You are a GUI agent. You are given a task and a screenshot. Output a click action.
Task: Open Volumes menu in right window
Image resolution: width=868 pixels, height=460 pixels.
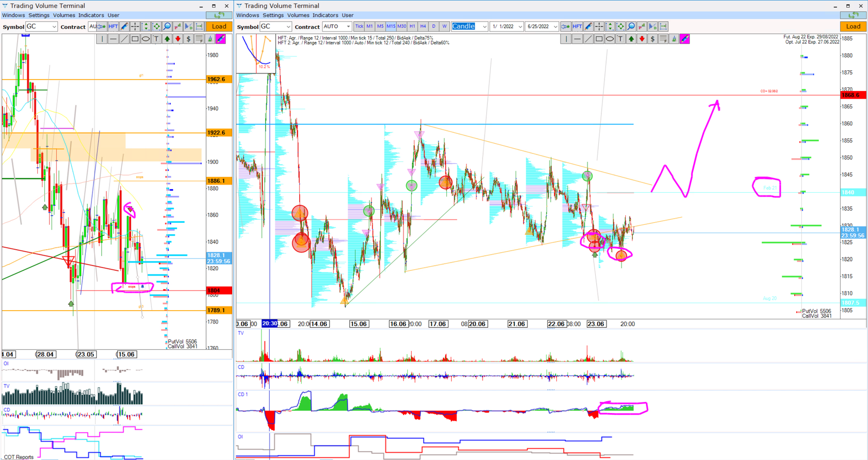coord(298,15)
